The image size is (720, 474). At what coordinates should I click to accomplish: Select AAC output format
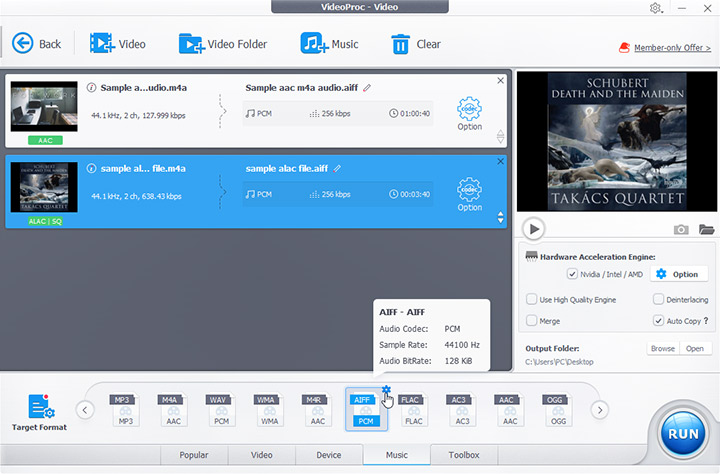click(x=510, y=410)
